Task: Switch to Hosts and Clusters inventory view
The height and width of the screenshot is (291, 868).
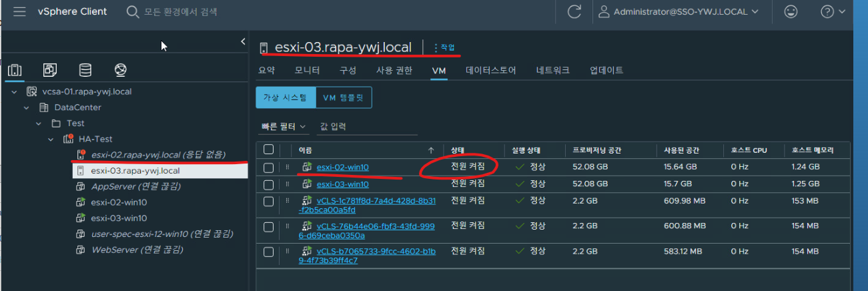Action: coord(15,70)
